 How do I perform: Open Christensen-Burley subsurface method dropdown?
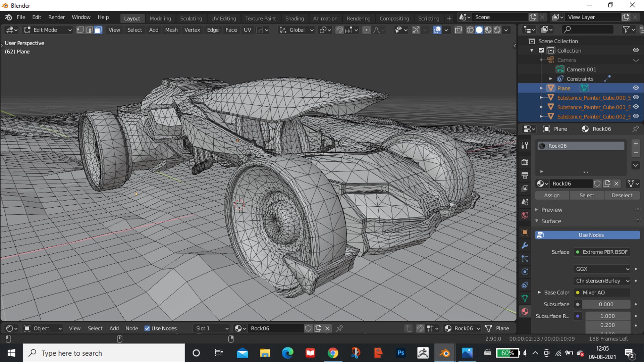[x=602, y=281]
